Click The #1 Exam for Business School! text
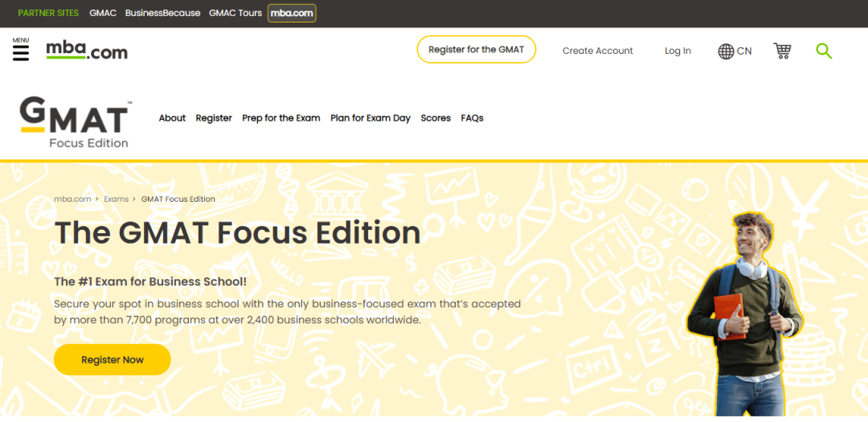The width and height of the screenshot is (868, 422). (x=150, y=281)
